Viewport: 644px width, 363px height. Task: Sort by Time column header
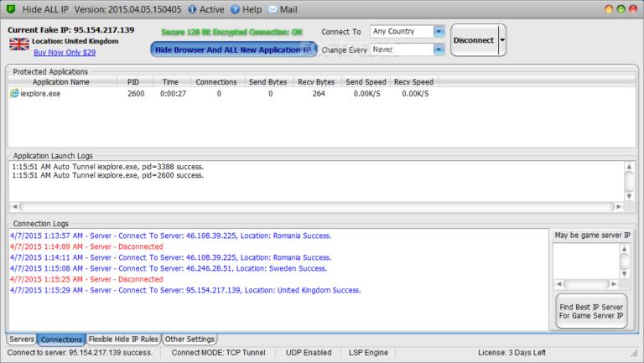[171, 82]
